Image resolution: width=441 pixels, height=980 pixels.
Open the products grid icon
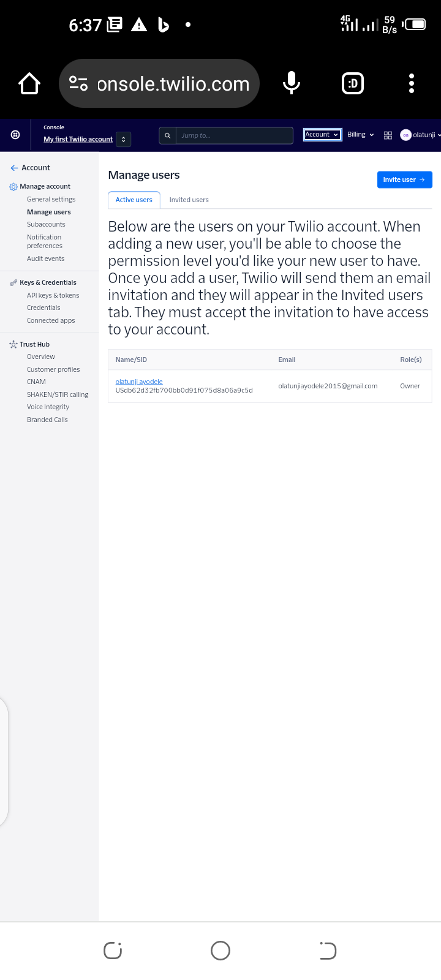coord(388,135)
